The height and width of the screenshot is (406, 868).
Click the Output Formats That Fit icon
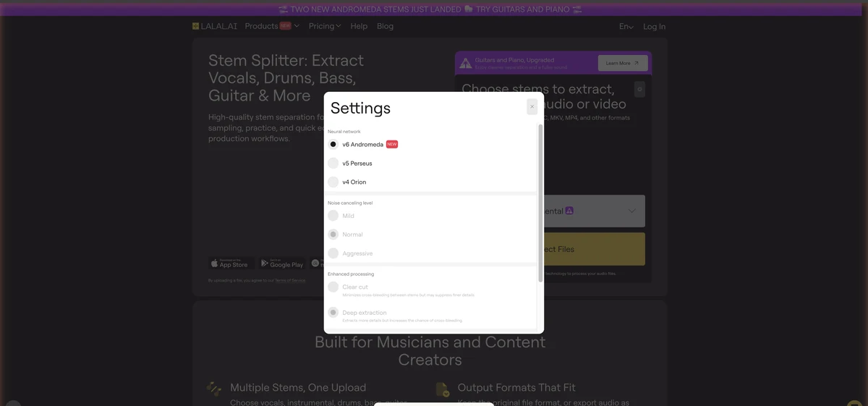click(443, 389)
